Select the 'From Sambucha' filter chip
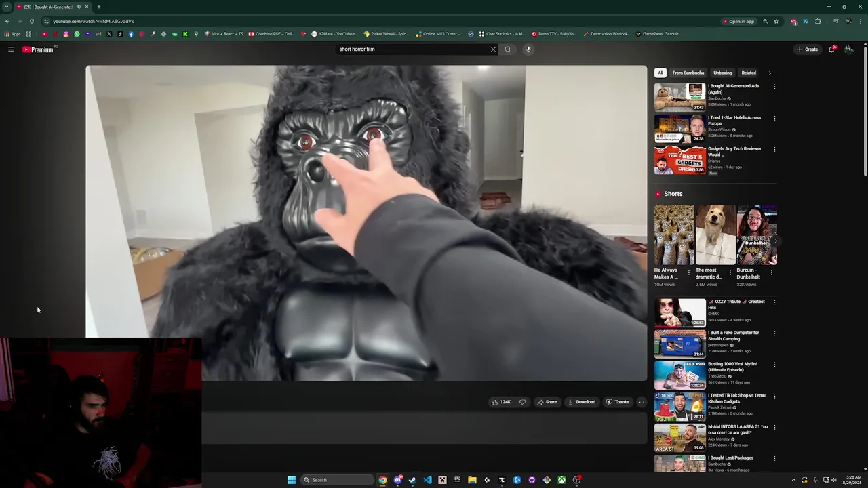This screenshot has height=488, width=868. pos(688,73)
